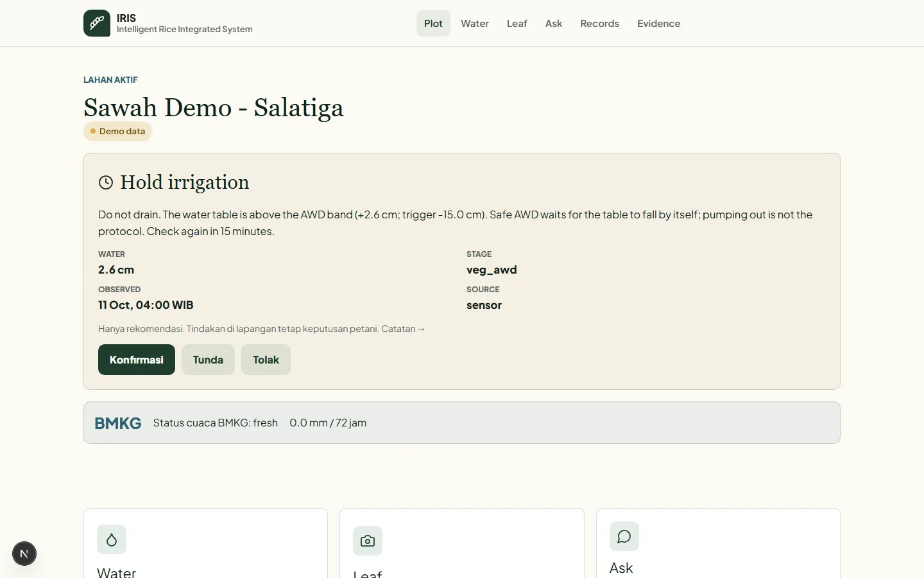
Task: Select the 'Status cuaca BMKG: fresh' text
Action: pyautogui.click(x=216, y=423)
